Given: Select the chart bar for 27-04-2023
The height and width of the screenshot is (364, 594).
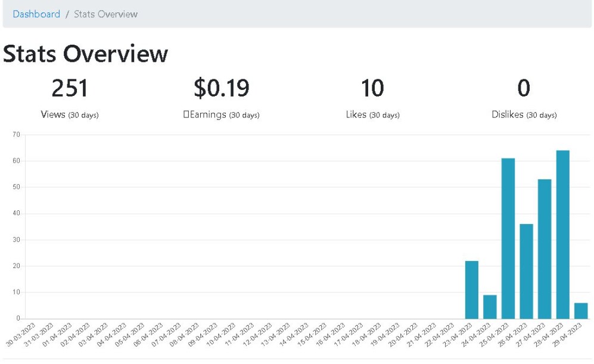Looking at the screenshot, I should [x=545, y=249].
